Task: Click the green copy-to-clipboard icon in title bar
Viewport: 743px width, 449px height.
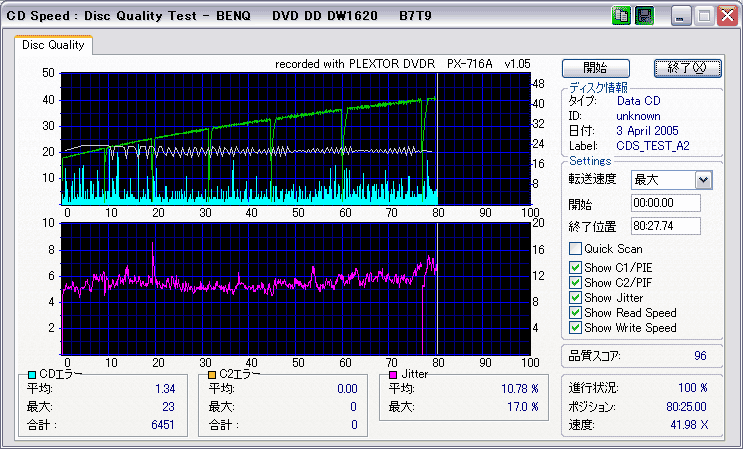Action: point(620,16)
